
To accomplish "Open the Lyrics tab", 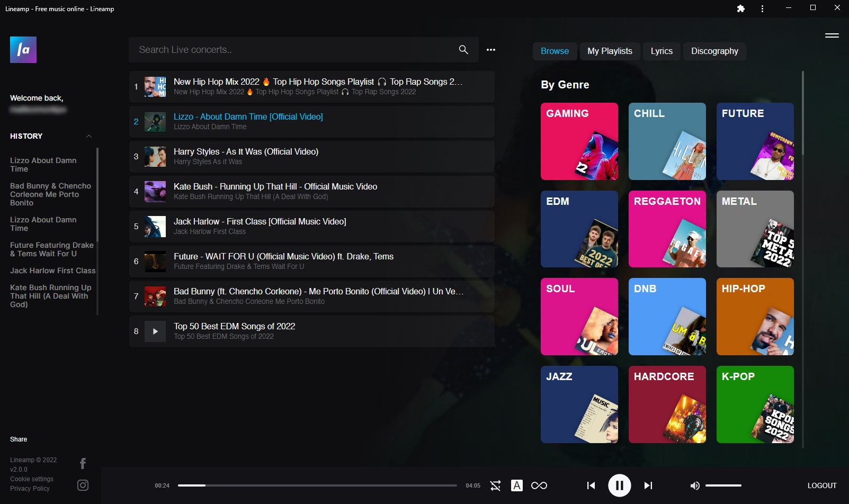I will tap(662, 51).
